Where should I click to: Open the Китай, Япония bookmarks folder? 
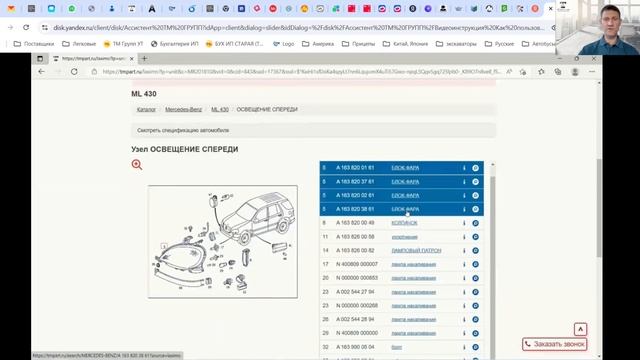click(x=405, y=44)
